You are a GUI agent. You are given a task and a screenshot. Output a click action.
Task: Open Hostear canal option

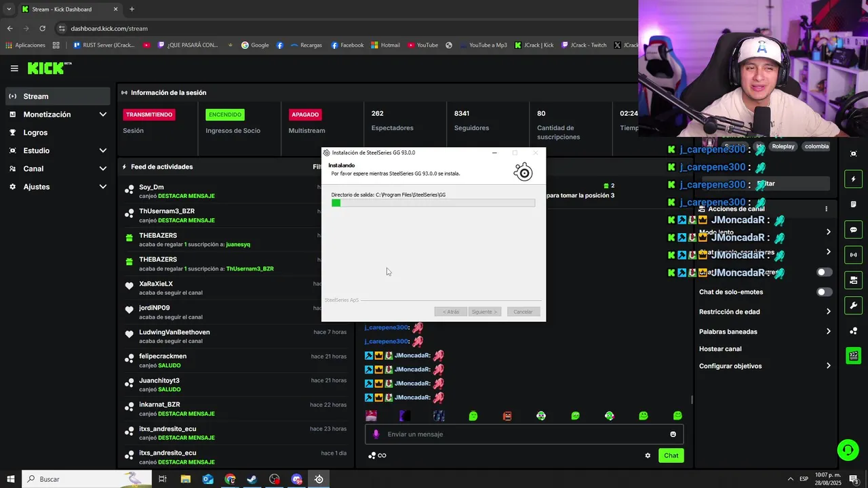click(720, 349)
